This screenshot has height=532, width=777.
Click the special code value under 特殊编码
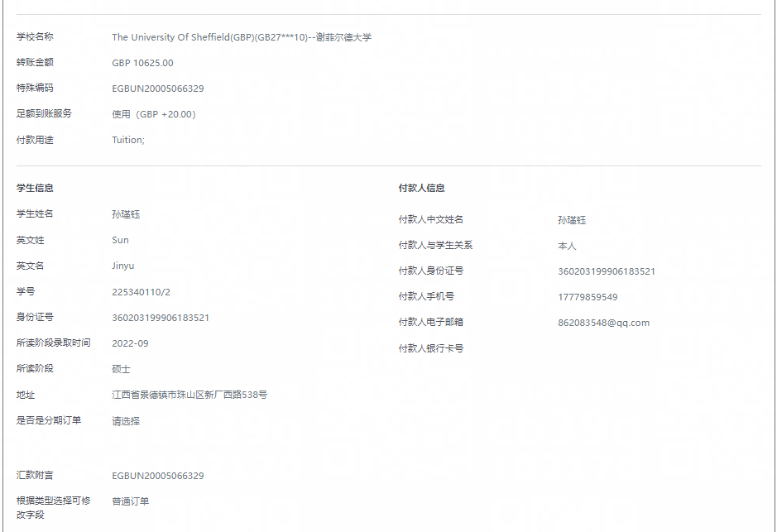click(157, 89)
